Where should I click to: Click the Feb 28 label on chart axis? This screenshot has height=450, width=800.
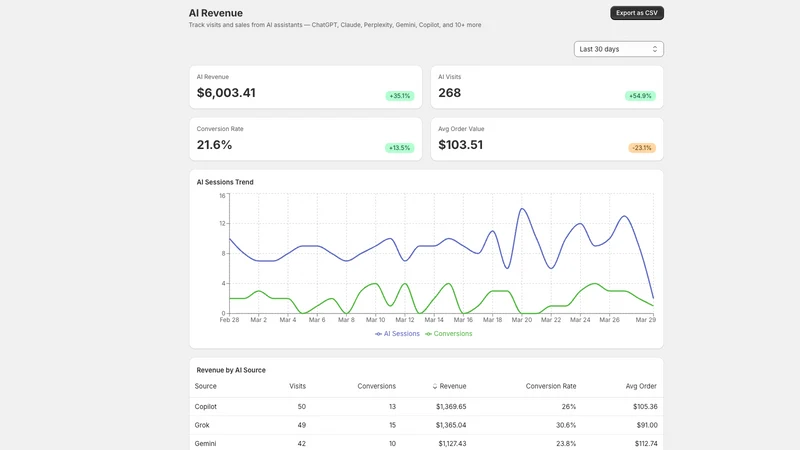(229, 320)
